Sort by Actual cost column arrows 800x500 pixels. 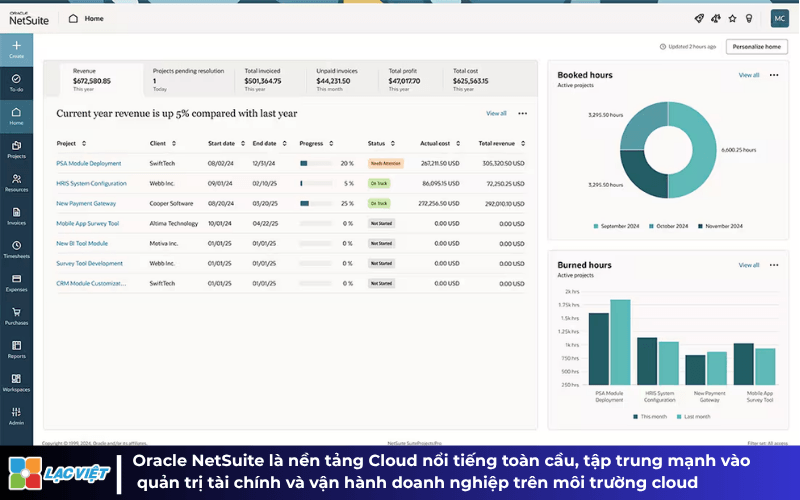pyautogui.click(x=458, y=143)
